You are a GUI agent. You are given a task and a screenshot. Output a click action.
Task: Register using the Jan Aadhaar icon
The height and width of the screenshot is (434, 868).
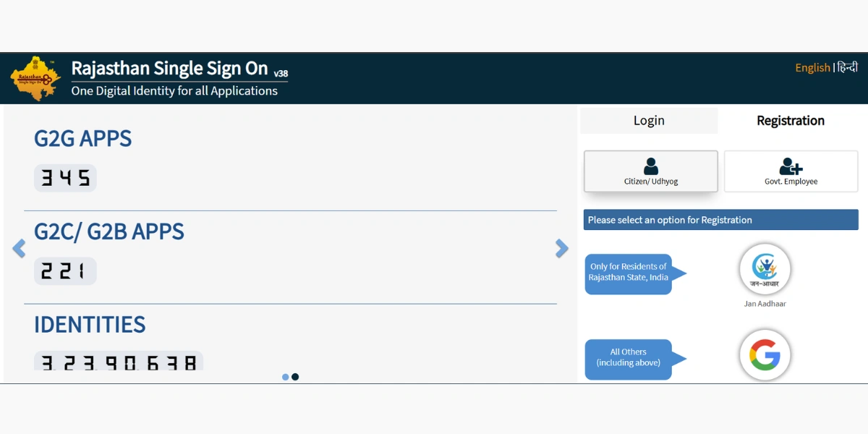(765, 269)
